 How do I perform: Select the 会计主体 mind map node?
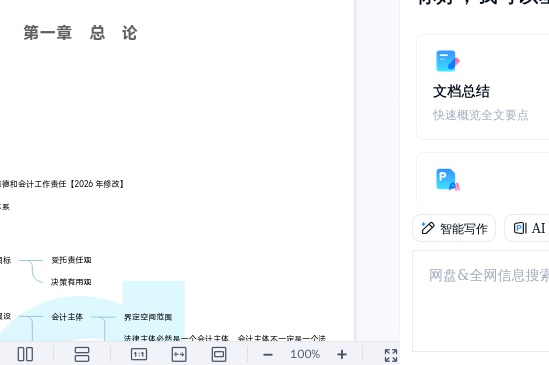click(x=67, y=317)
